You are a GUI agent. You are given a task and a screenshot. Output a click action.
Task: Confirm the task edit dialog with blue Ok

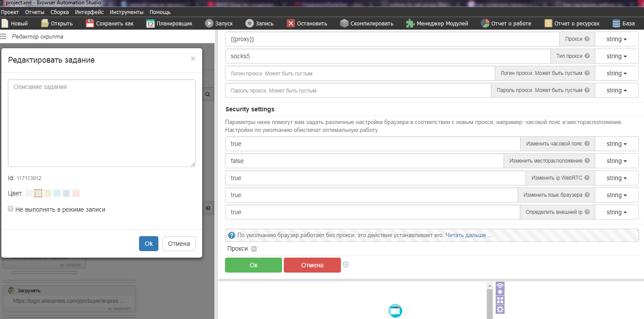click(x=149, y=244)
